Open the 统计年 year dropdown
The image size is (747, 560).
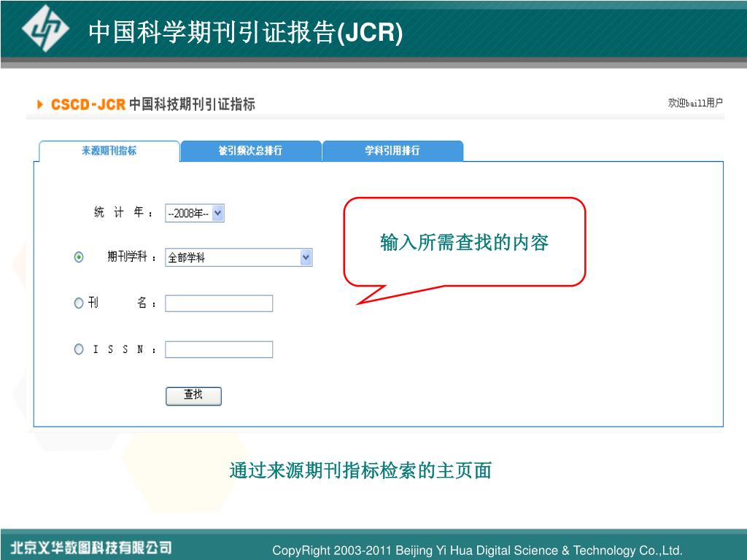coord(194,213)
